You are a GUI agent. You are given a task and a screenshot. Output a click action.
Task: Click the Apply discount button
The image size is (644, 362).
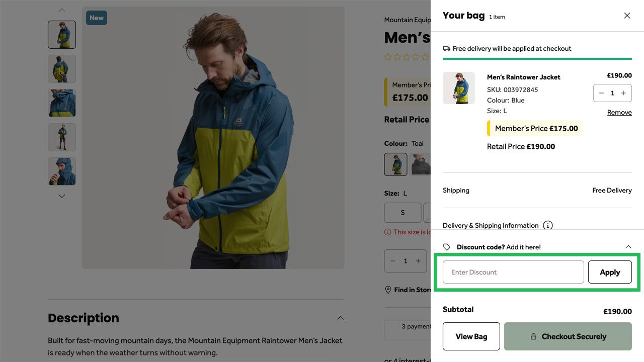point(610,271)
